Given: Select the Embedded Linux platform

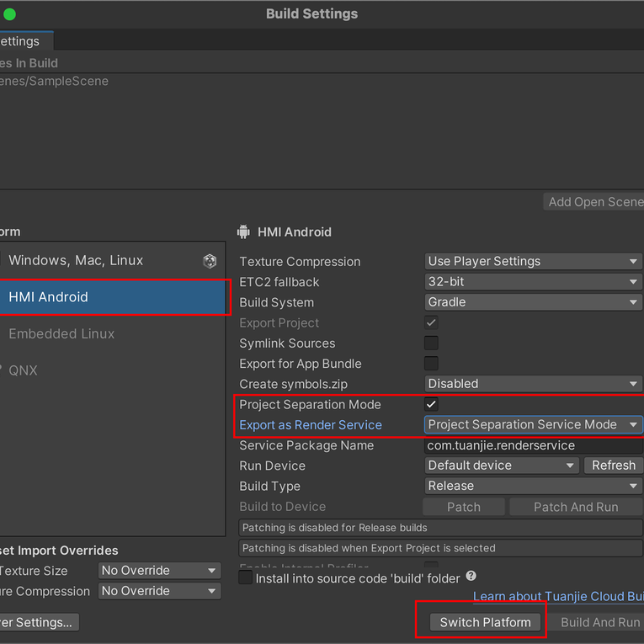Looking at the screenshot, I should (x=112, y=333).
